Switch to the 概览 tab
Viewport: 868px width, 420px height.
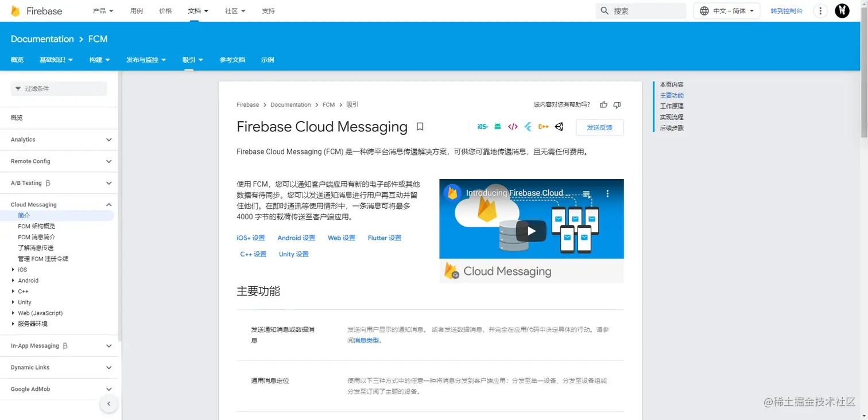(17, 60)
